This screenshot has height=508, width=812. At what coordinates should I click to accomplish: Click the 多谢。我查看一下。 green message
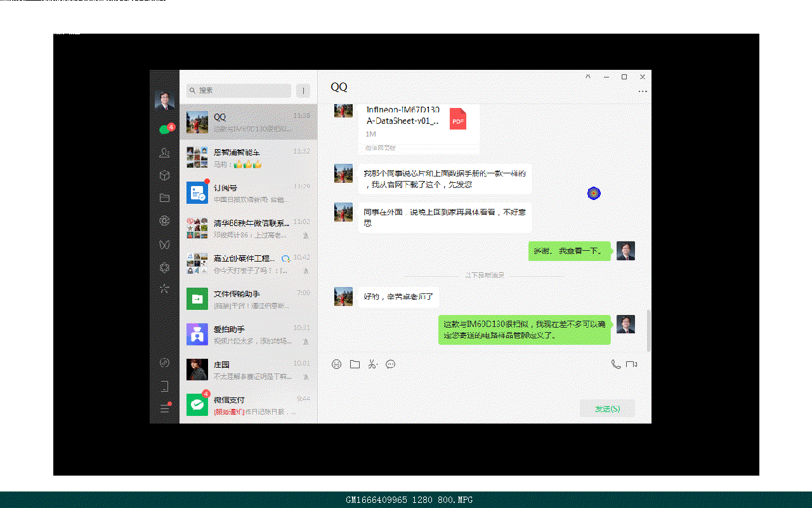tap(569, 251)
